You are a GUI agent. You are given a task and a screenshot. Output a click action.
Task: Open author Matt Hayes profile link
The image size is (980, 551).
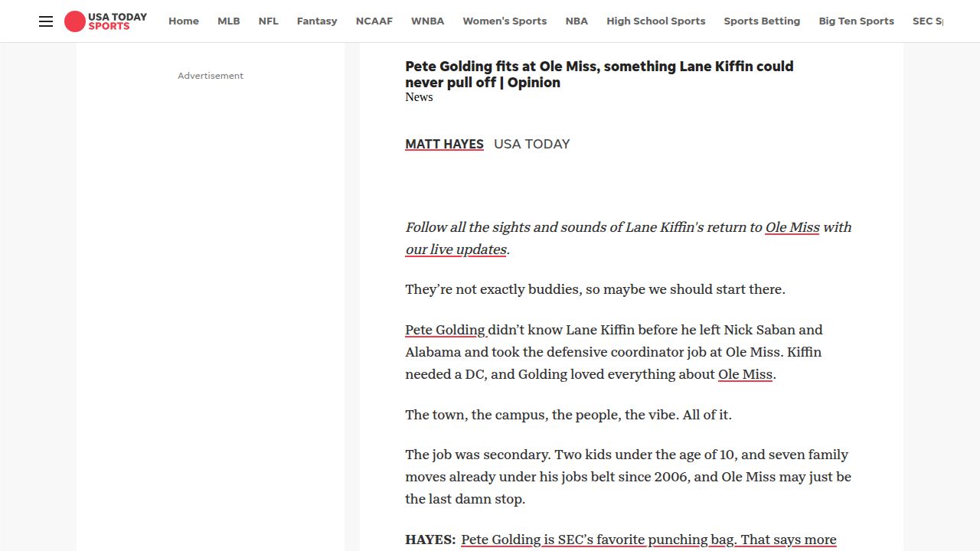pyautogui.click(x=444, y=144)
